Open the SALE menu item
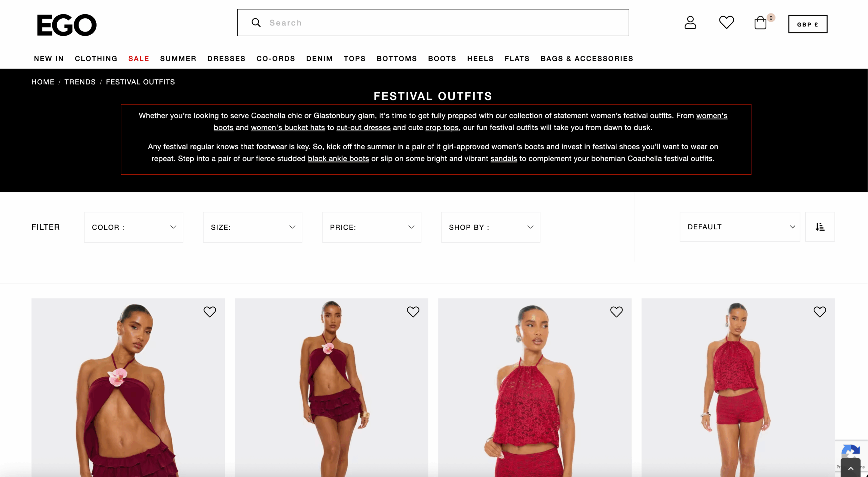868x477 pixels. click(139, 58)
